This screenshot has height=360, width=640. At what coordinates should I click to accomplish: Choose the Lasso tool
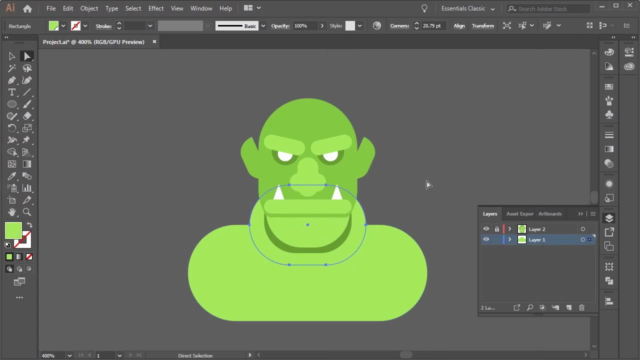click(27, 68)
